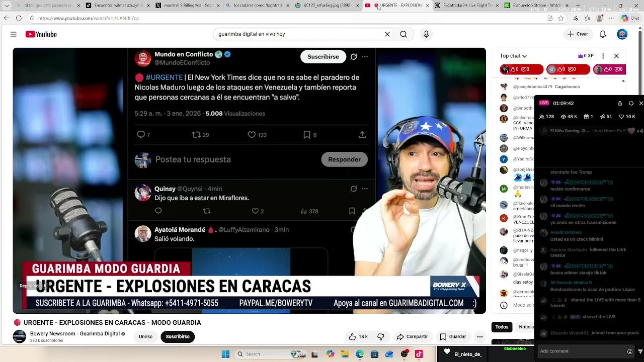Screen dimensions: 644x362
Task: Click the Chat button in browser toolbar
Action: (x=630, y=18)
